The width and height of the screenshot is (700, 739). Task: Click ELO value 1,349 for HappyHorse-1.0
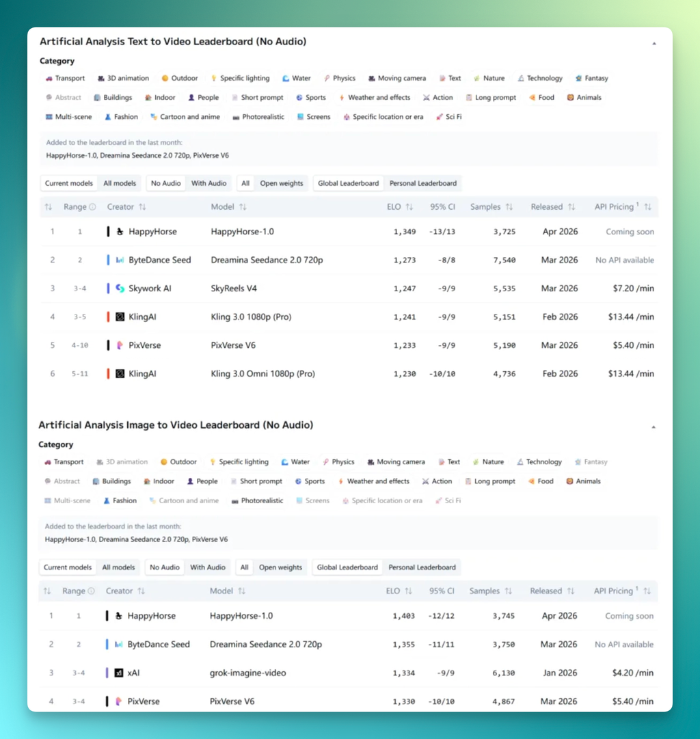(x=405, y=232)
